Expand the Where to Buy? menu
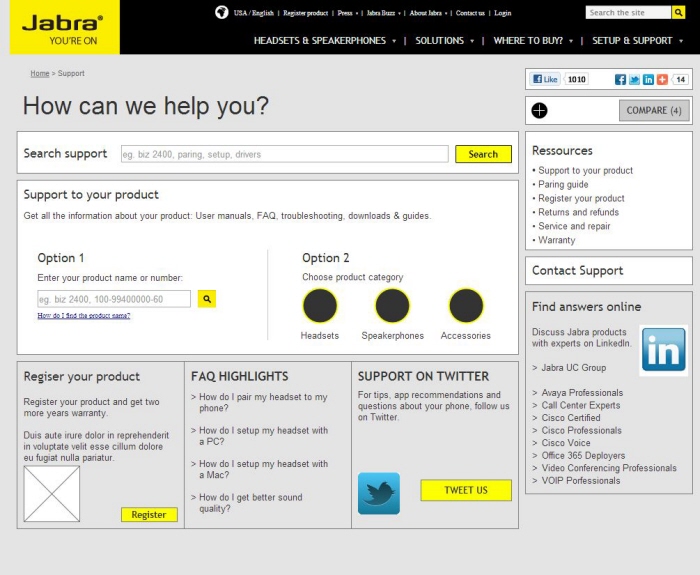 (533, 41)
